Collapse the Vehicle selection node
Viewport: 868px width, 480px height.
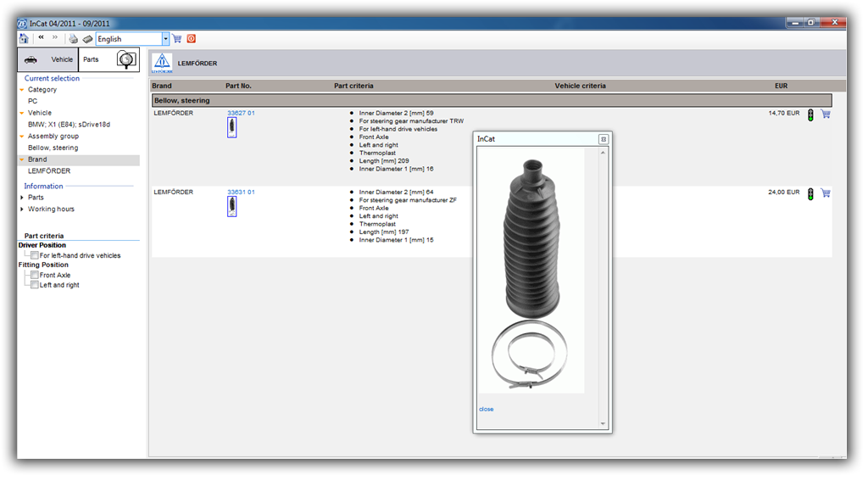[x=21, y=113]
